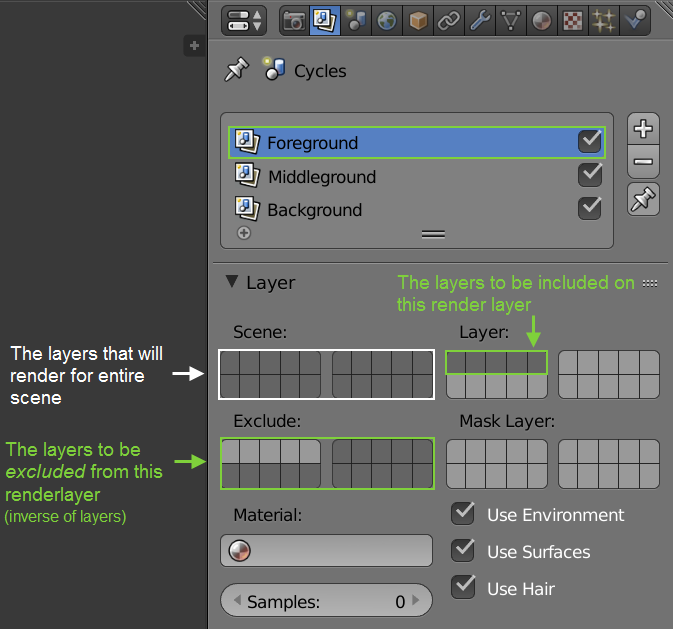
Task: Toggle first cell in Mask Layer grid
Action: [456, 452]
